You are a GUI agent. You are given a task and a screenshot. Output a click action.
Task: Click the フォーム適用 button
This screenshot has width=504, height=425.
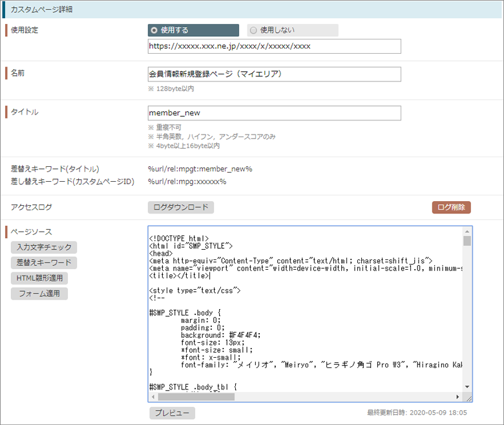[x=39, y=294]
